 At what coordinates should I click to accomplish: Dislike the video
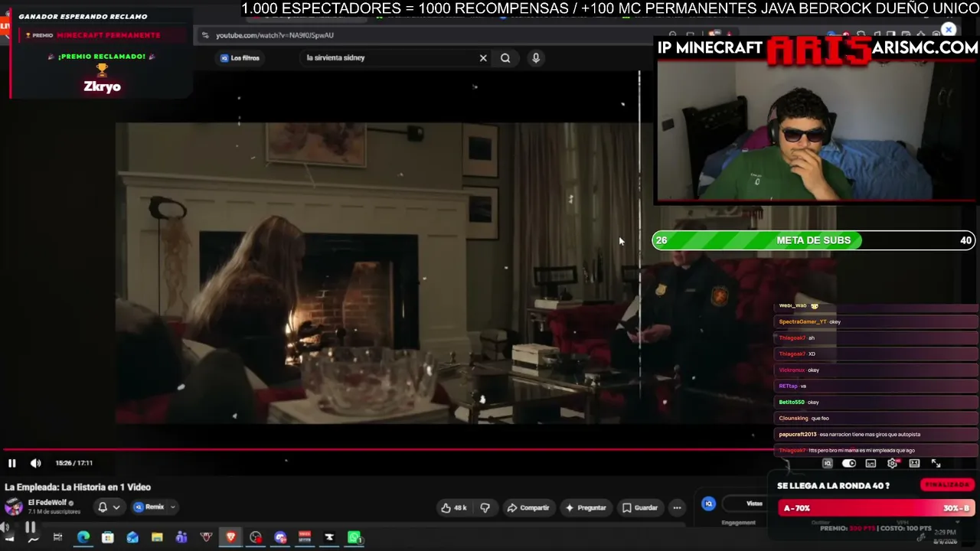pyautogui.click(x=485, y=507)
